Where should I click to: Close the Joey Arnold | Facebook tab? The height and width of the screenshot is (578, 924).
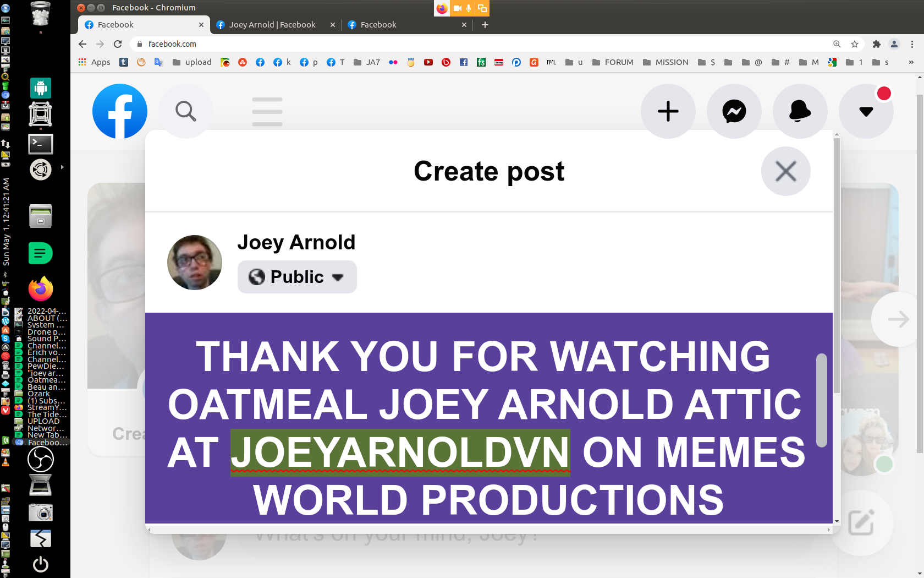[x=332, y=25]
